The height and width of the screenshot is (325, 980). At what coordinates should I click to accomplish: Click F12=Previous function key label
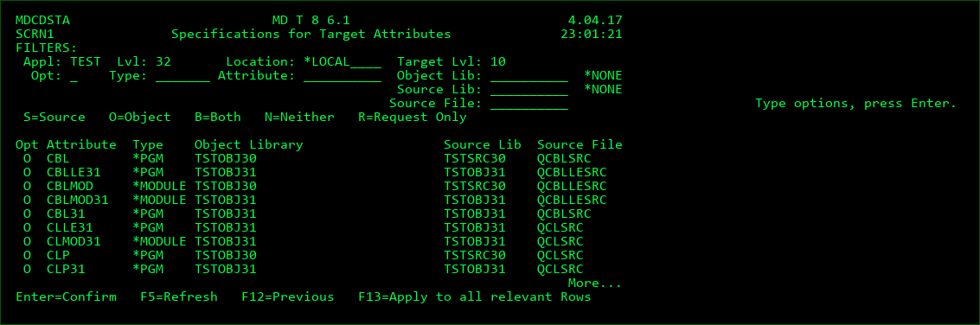pyautogui.click(x=287, y=296)
